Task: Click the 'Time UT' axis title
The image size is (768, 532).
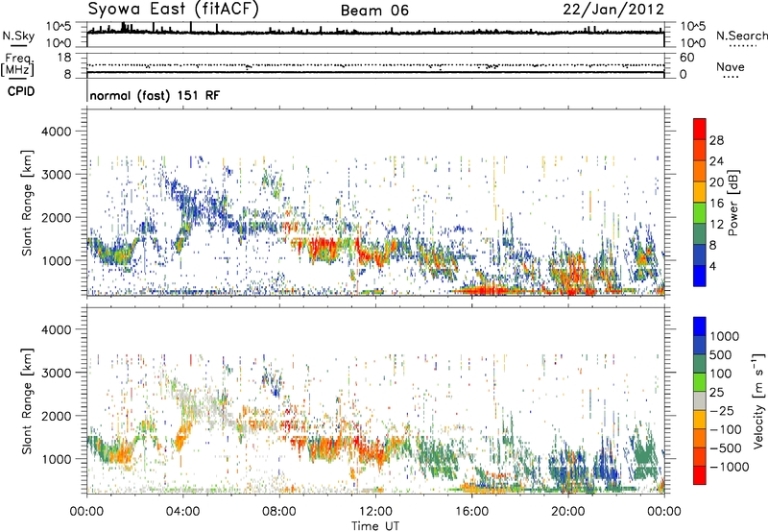Action: (375, 525)
